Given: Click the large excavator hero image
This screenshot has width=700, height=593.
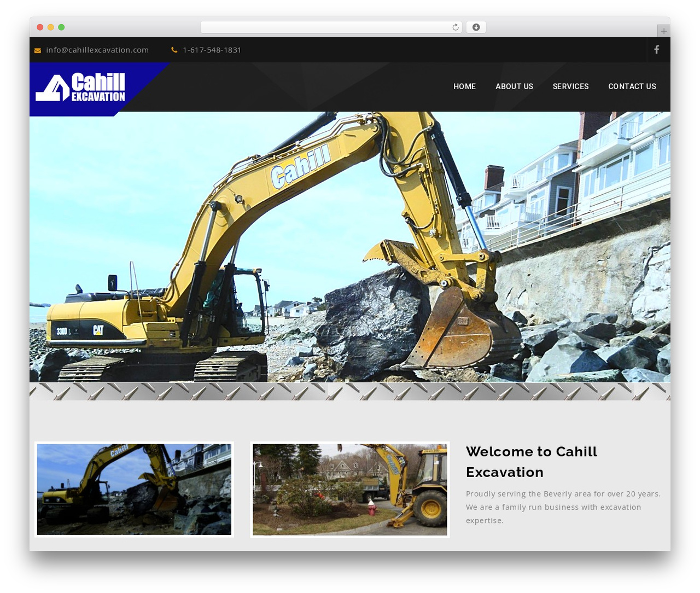Looking at the screenshot, I should (x=350, y=247).
